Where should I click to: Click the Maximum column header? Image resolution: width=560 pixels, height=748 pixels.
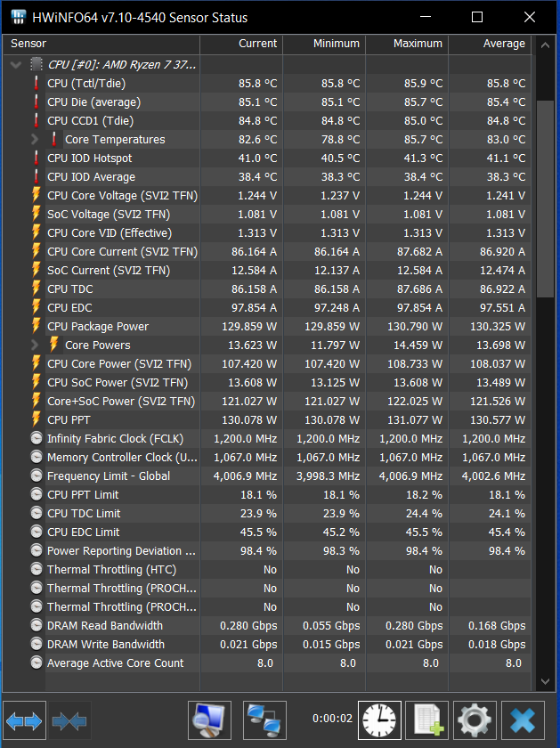click(x=408, y=44)
